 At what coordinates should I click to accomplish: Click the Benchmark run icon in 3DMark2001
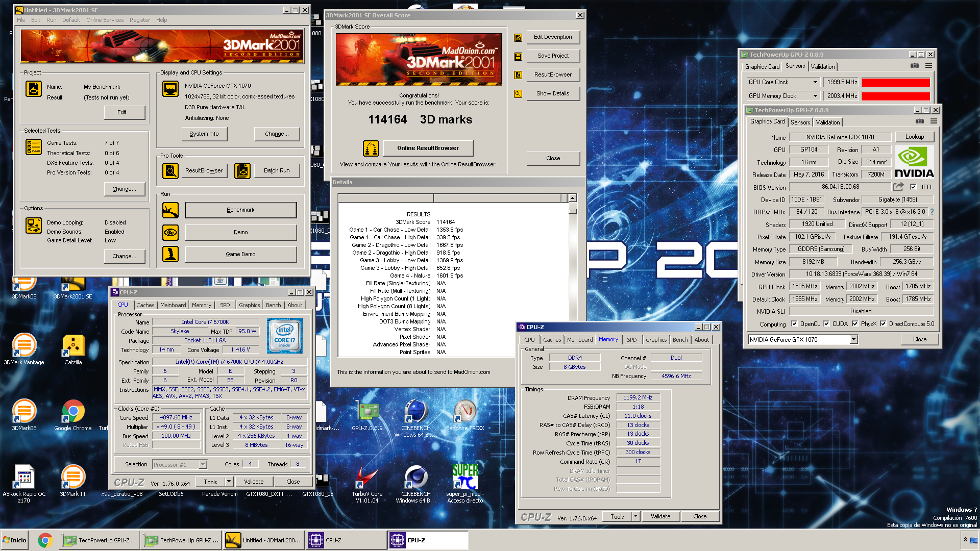[x=170, y=210]
